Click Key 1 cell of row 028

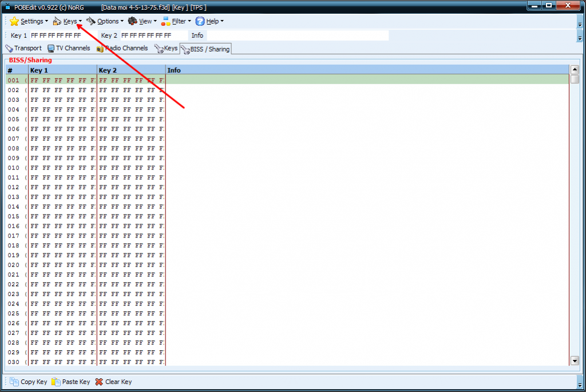[x=62, y=343]
